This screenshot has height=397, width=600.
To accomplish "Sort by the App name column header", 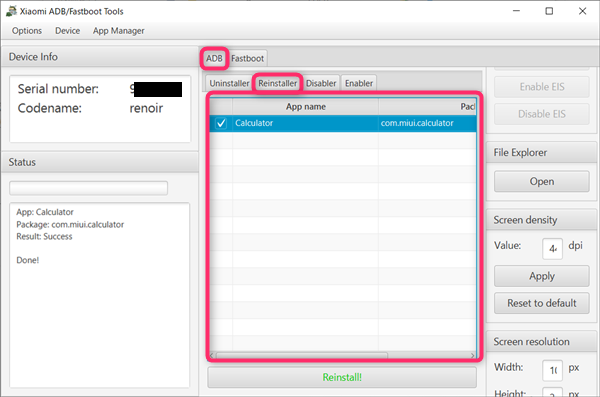I will click(306, 107).
